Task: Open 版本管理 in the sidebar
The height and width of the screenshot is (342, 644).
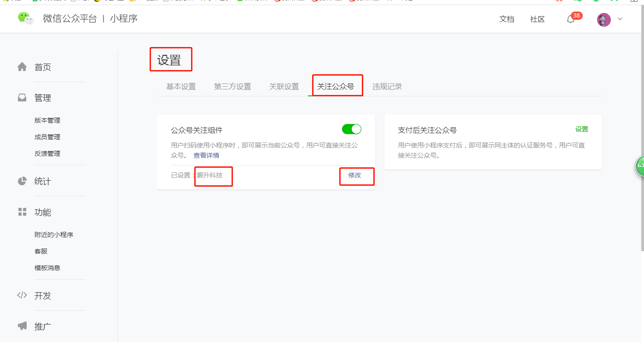Action: [x=47, y=120]
